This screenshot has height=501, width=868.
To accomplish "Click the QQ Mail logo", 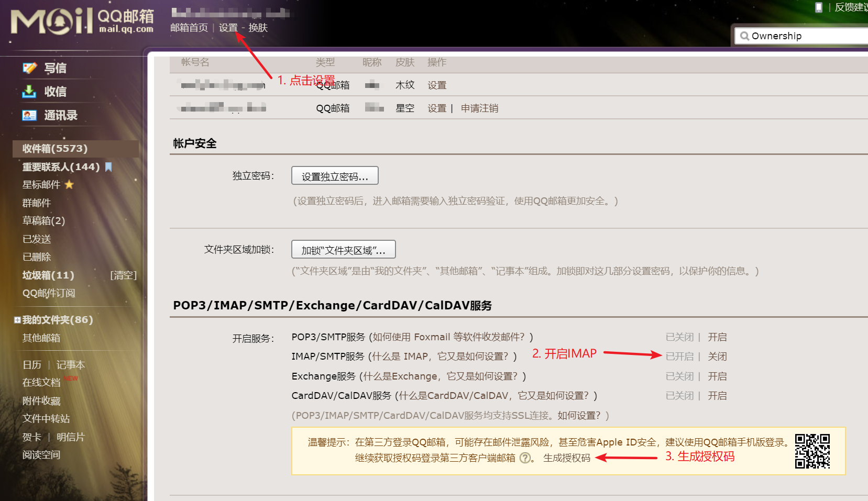I will tap(82, 21).
